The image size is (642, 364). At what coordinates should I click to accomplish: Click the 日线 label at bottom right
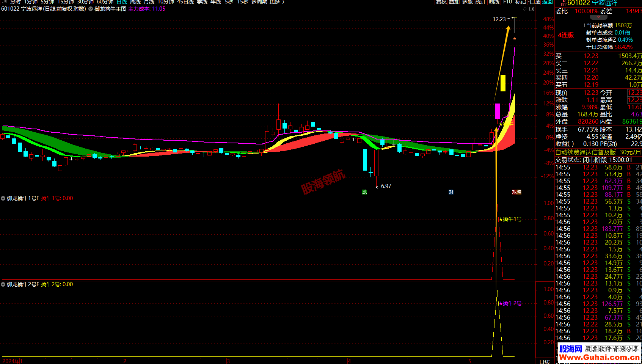tap(545, 361)
